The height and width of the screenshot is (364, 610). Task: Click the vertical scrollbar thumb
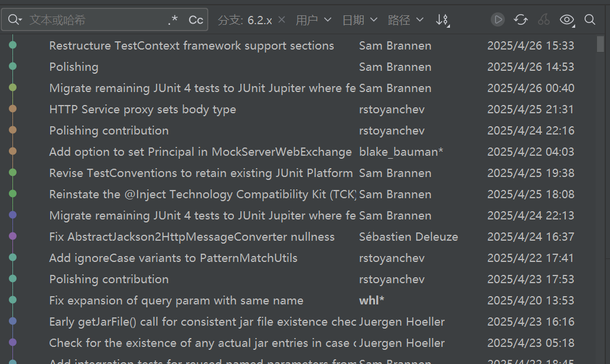coord(601,44)
